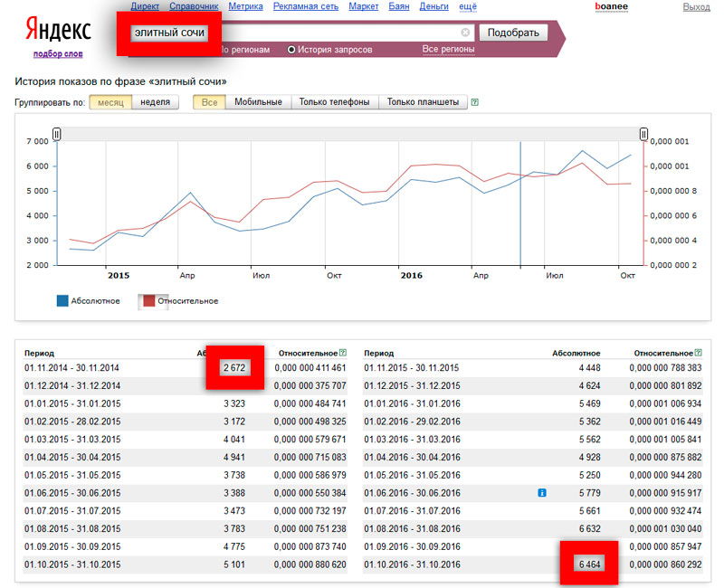Image resolution: width=724 pixels, height=588 pixels.
Task: Open the Все регионы selector
Action: [448, 49]
